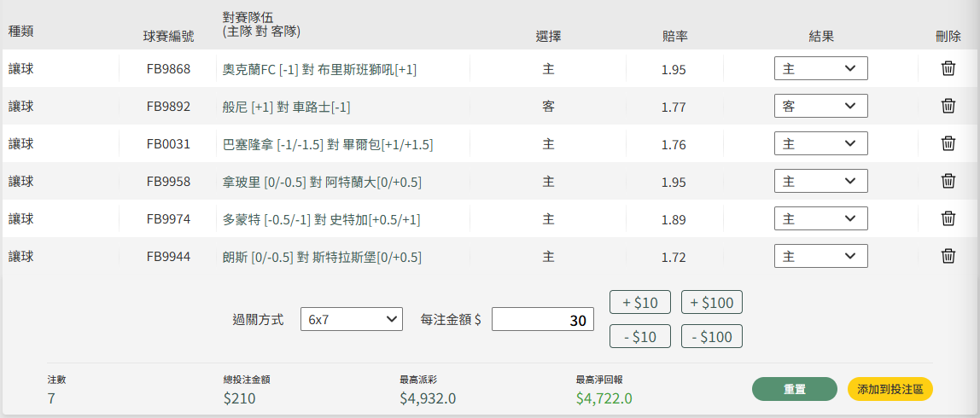Subtract $100 from the stake

(x=712, y=337)
